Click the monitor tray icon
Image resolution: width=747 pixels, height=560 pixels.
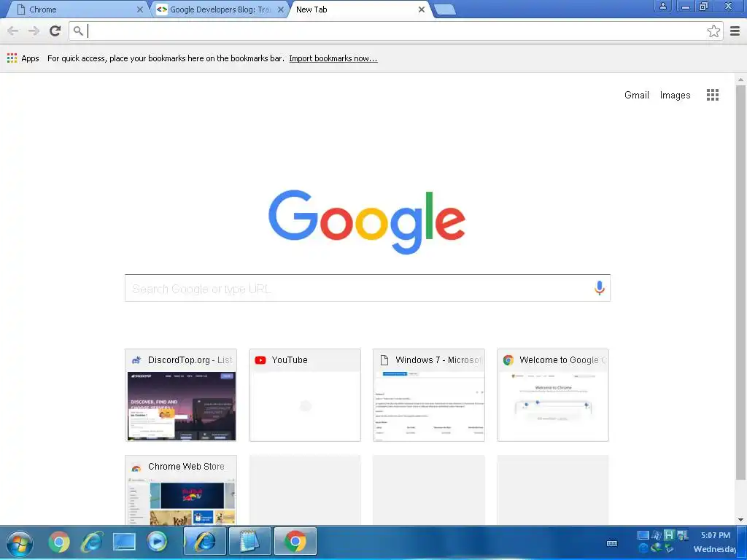[643, 535]
